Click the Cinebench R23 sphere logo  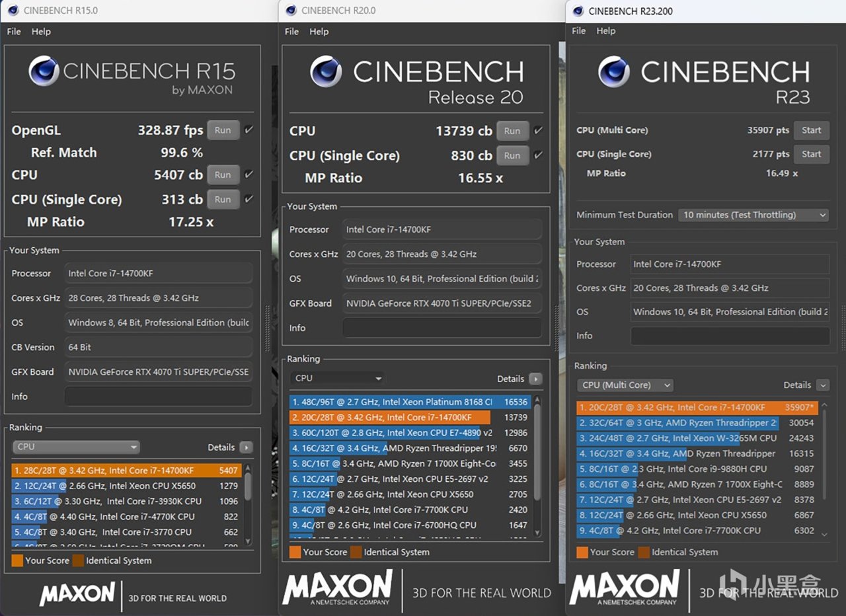pos(613,71)
